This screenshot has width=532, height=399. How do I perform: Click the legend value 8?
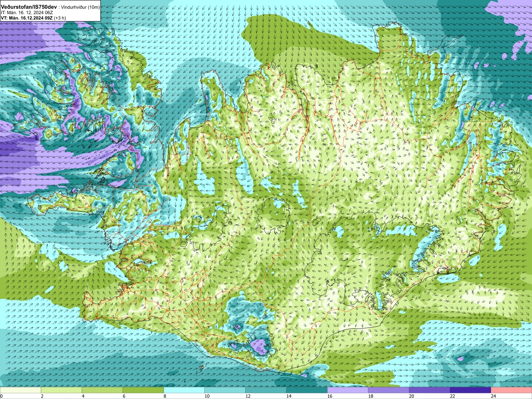point(165,396)
